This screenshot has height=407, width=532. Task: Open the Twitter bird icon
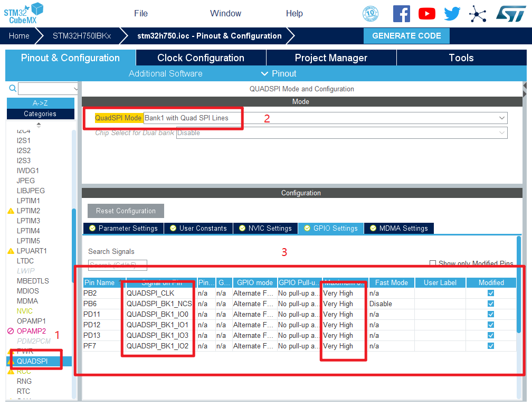coord(452,14)
